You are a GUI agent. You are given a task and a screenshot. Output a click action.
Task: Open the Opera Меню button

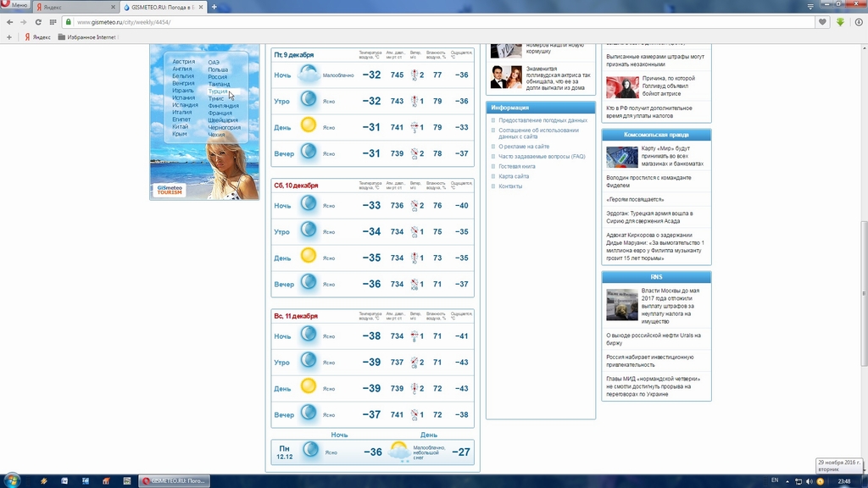[x=16, y=6]
